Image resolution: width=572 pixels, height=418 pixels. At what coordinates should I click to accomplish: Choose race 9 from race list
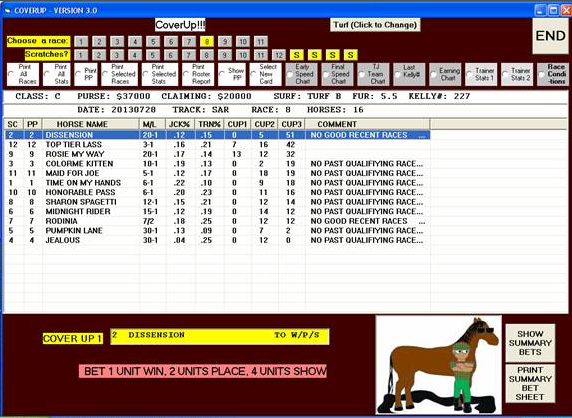click(x=225, y=42)
